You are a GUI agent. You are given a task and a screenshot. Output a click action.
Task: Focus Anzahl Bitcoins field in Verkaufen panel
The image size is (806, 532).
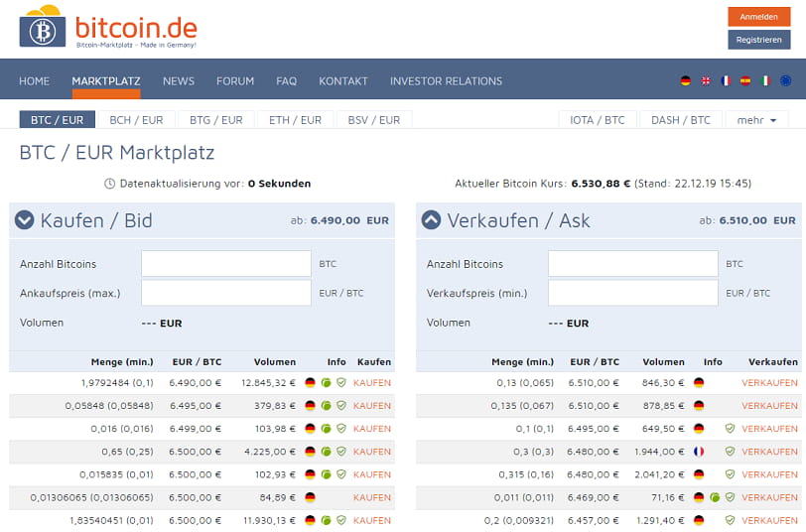[632, 264]
